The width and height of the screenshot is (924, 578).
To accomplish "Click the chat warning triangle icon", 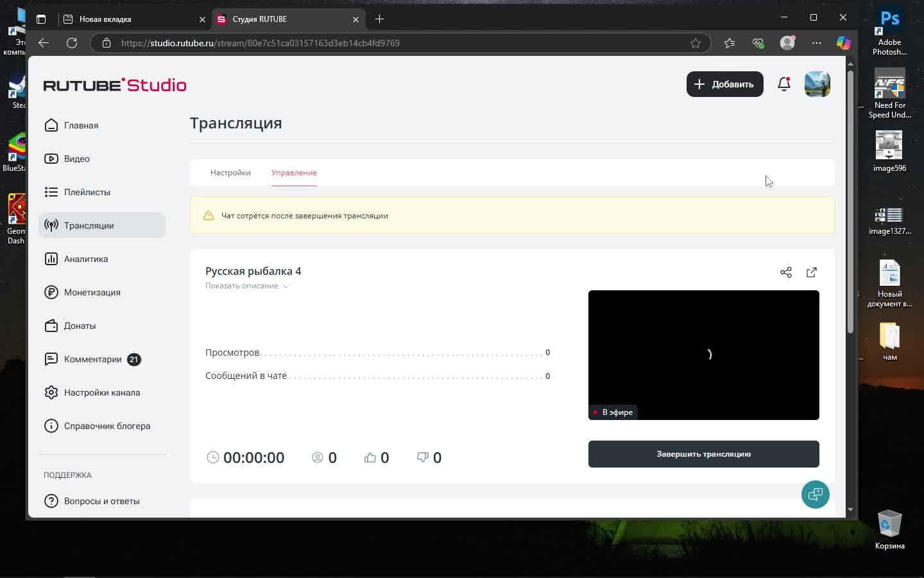I will pos(209,216).
